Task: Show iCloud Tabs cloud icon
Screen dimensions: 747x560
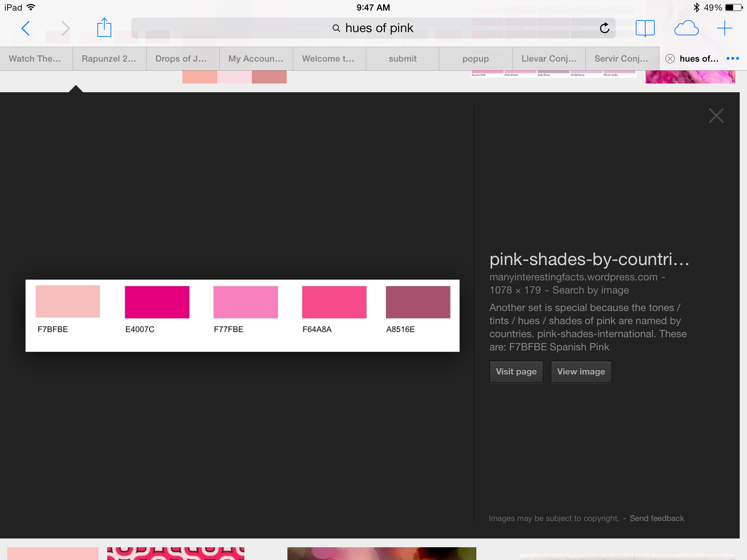Action: 686,28
